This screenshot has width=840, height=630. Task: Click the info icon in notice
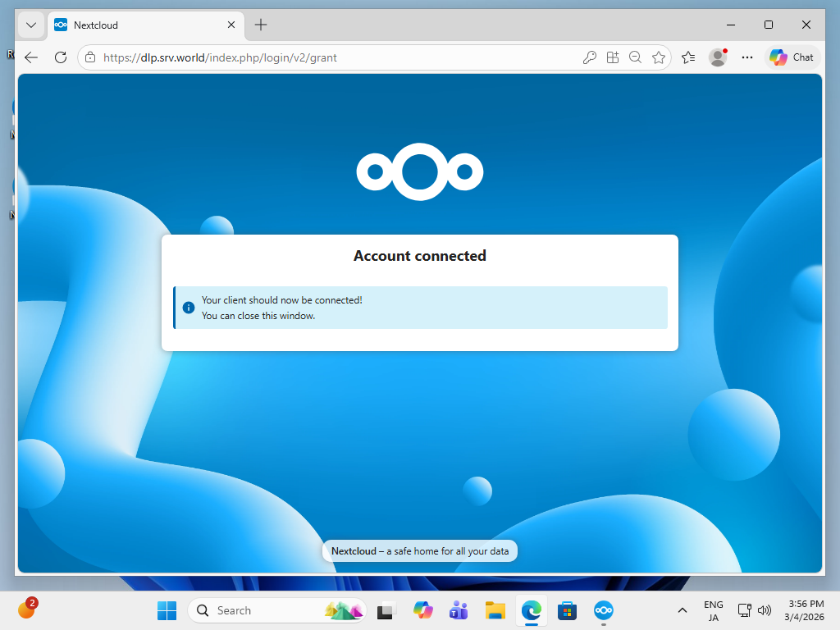click(189, 308)
